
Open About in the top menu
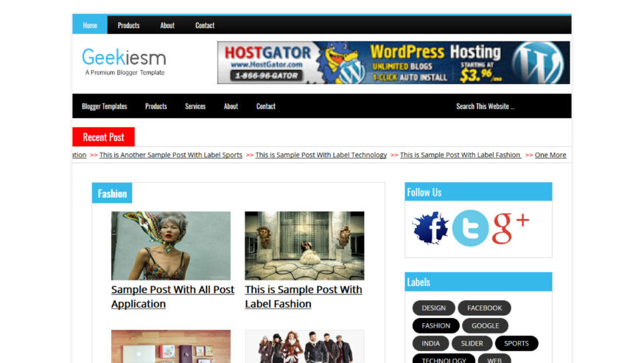pos(167,25)
